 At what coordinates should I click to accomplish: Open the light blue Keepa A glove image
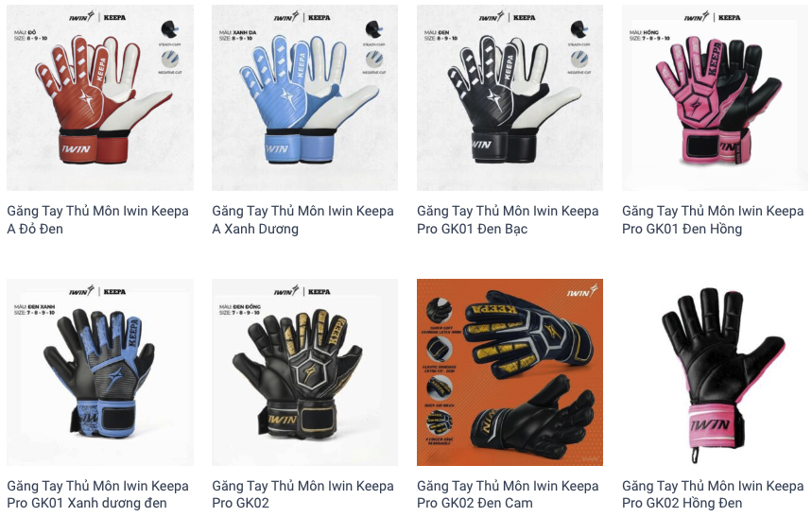pos(304,98)
